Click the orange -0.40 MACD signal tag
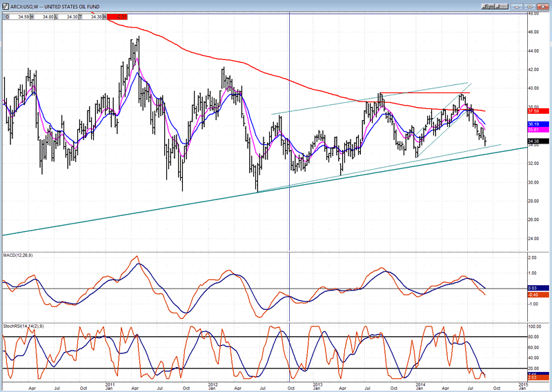552x392 pixels. pos(535,295)
